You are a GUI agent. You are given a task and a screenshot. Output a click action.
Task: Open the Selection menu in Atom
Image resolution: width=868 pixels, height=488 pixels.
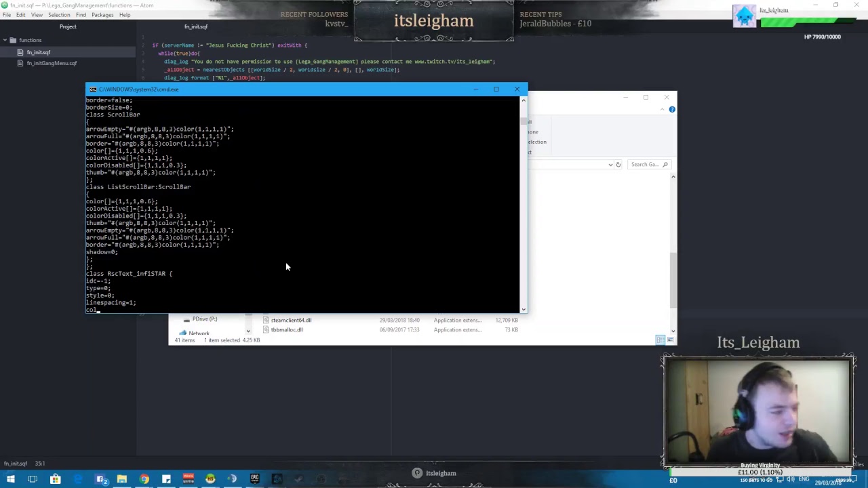[x=59, y=15]
